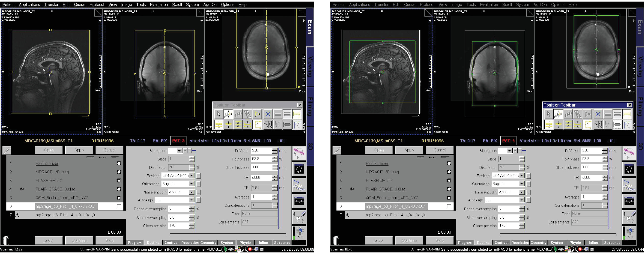Click yellow triangle nodes tool in left Position Toolbar
Image resolution: width=644 pixels, height=254 pixels.
pyautogui.click(x=257, y=114)
